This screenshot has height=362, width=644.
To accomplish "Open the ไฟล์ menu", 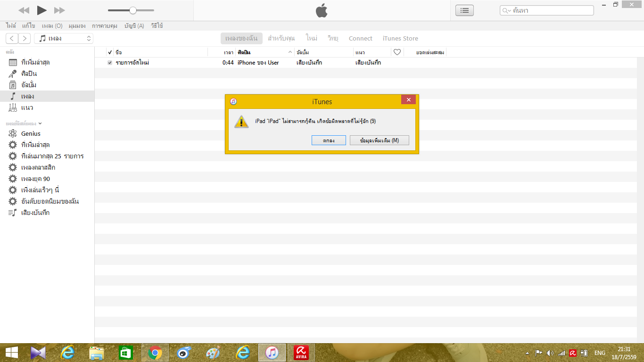I will pos(11,26).
